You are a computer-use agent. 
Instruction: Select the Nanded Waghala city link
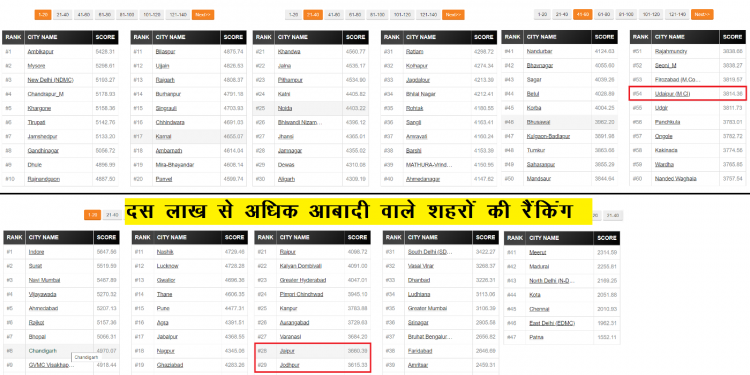click(x=675, y=178)
